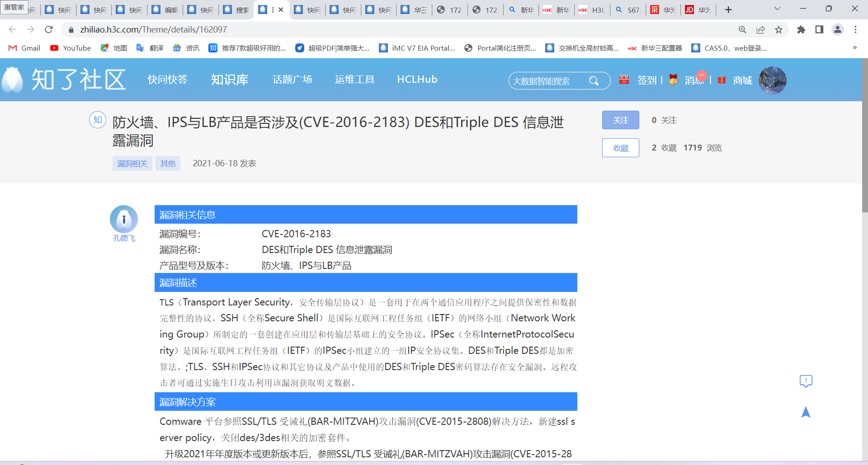This screenshot has width=868, height=465.
Task: Open the YouTube bookmark
Action: point(71,48)
